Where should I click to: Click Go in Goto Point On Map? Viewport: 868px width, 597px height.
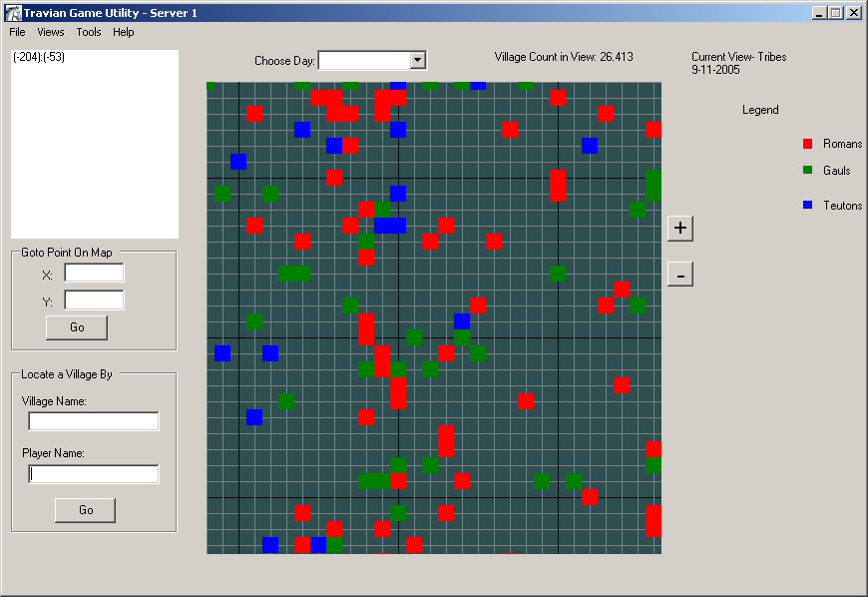point(77,327)
